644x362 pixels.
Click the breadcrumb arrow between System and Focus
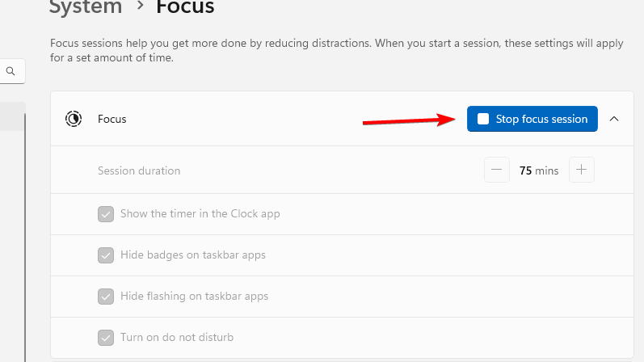pyautogui.click(x=139, y=8)
